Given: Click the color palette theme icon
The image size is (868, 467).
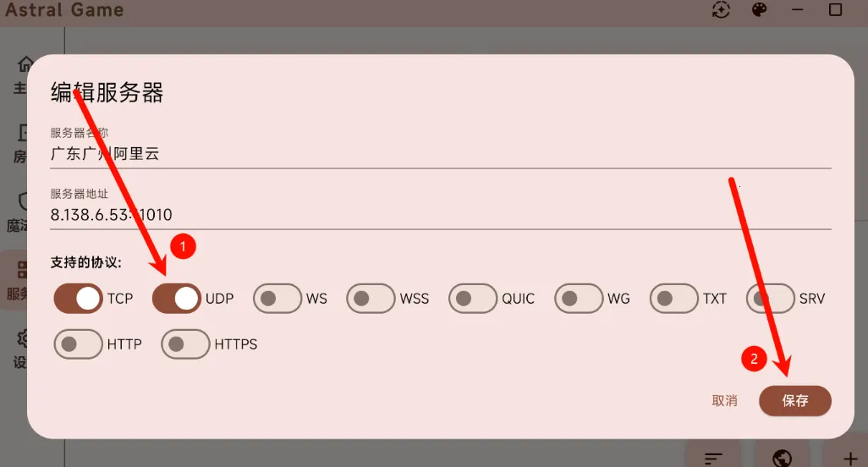Looking at the screenshot, I should (x=759, y=10).
